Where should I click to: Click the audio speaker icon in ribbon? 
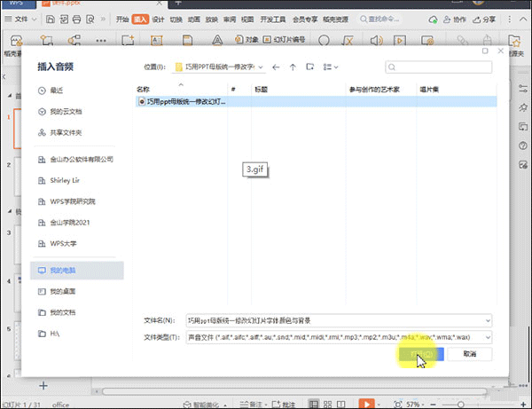tap(376, 41)
